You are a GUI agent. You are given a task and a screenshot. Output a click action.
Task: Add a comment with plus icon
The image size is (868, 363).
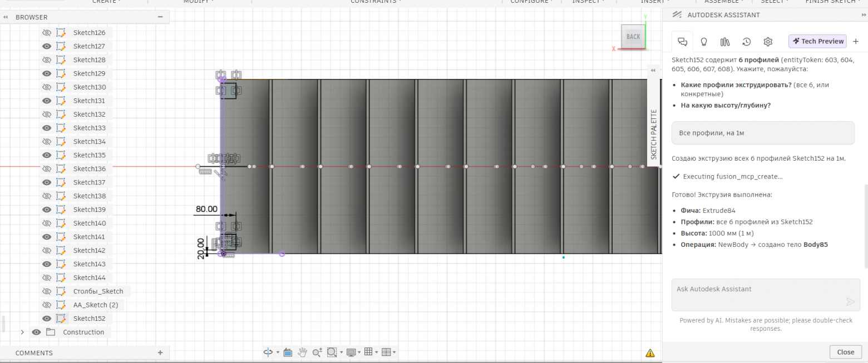(160, 352)
